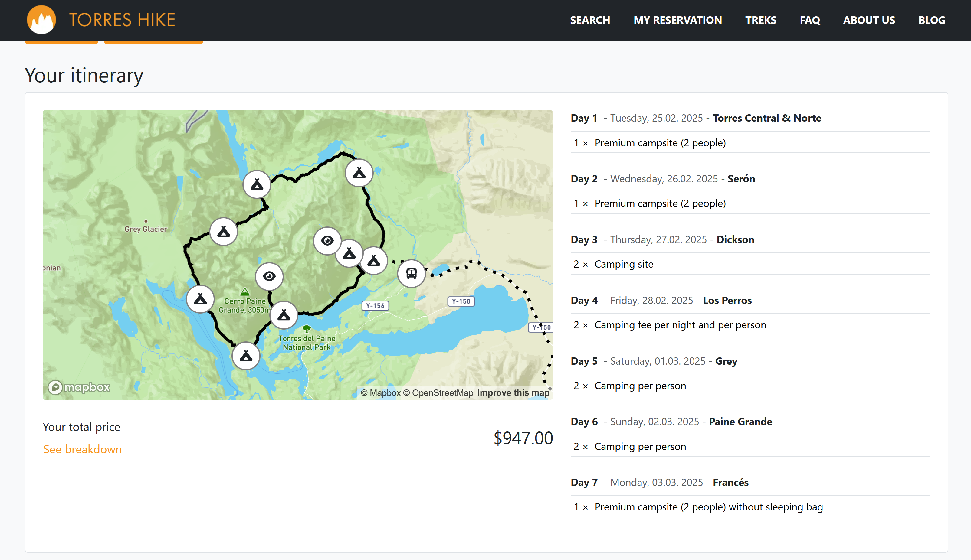Image resolution: width=971 pixels, height=560 pixels.
Task: Click the Mapbox logo on map
Action: [79, 387]
